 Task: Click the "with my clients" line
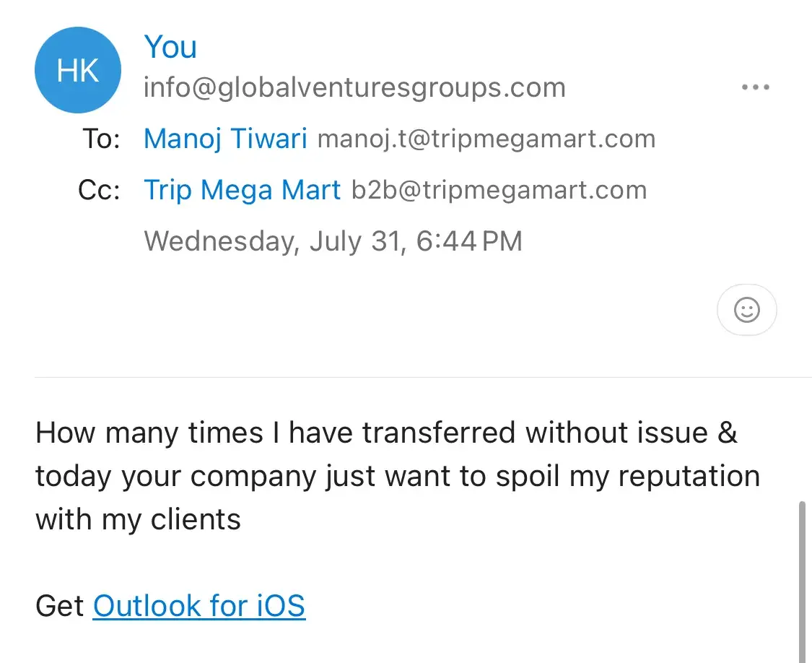pos(138,519)
